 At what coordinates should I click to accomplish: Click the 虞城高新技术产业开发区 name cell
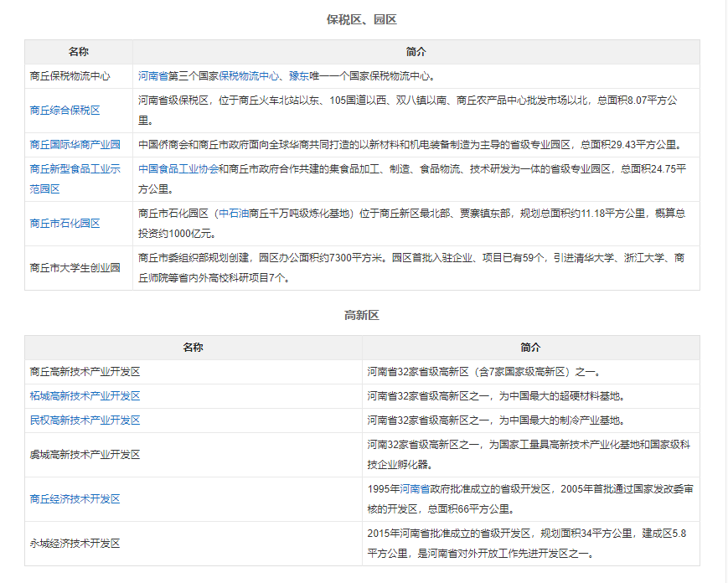[85, 455]
